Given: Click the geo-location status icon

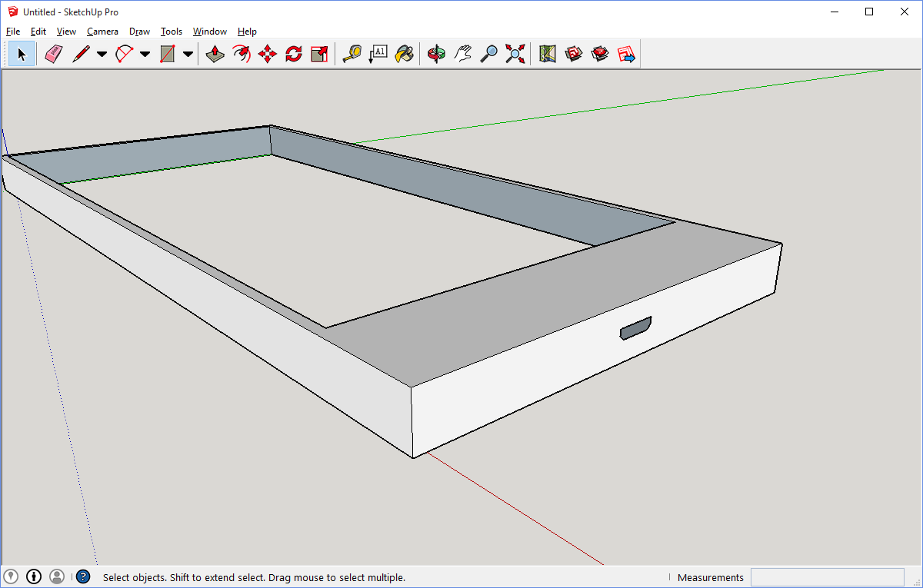Looking at the screenshot, I should 11,576.
